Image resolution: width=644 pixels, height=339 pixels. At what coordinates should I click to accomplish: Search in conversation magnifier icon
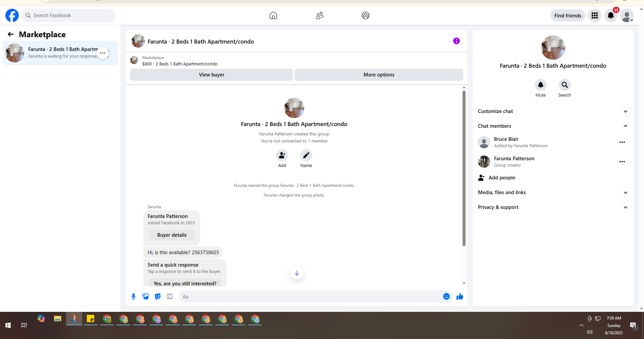pos(565,85)
